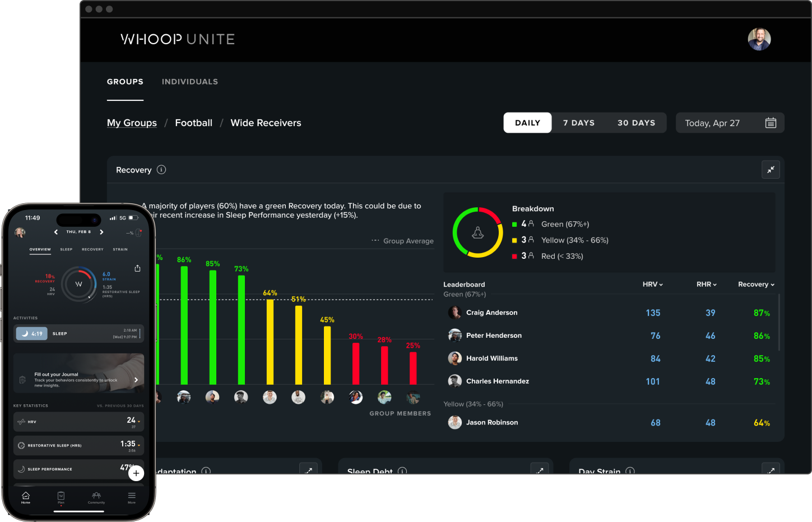The image size is (812, 522).
Task: Open the calendar icon beside Today, Apr 27
Action: pos(771,123)
